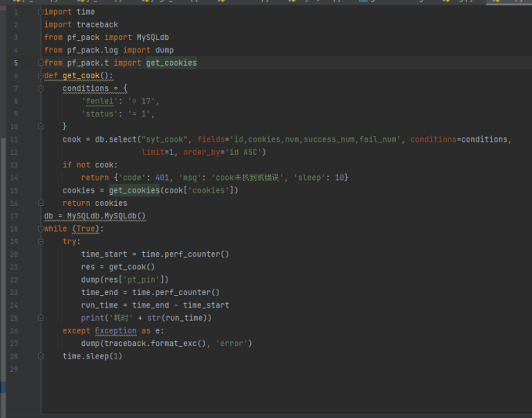Click fold end marker beside print line 25
This screenshot has width=532, height=418.
coord(41,318)
